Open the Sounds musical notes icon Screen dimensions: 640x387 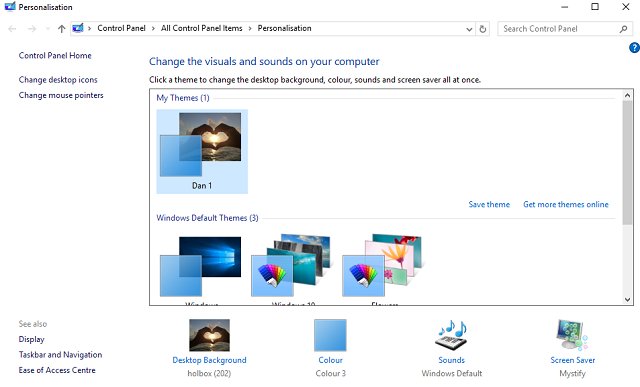click(451, 335)
